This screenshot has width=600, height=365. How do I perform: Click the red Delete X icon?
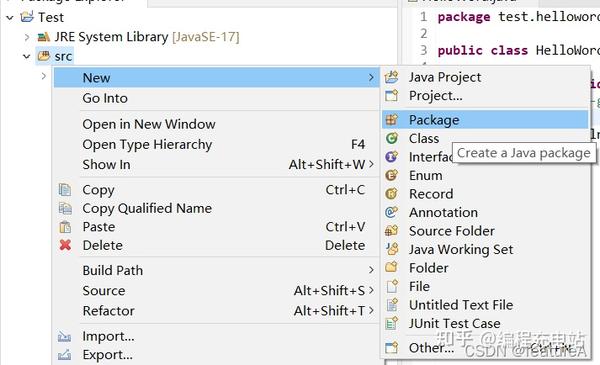pyautogui.click(x=65, y=245)
